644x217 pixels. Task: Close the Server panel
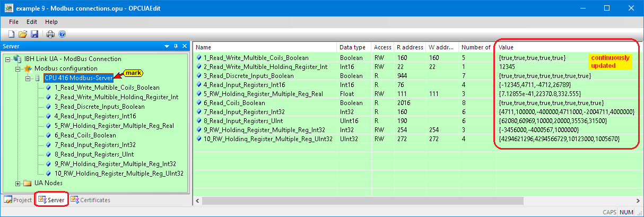[x=185, y=46]
